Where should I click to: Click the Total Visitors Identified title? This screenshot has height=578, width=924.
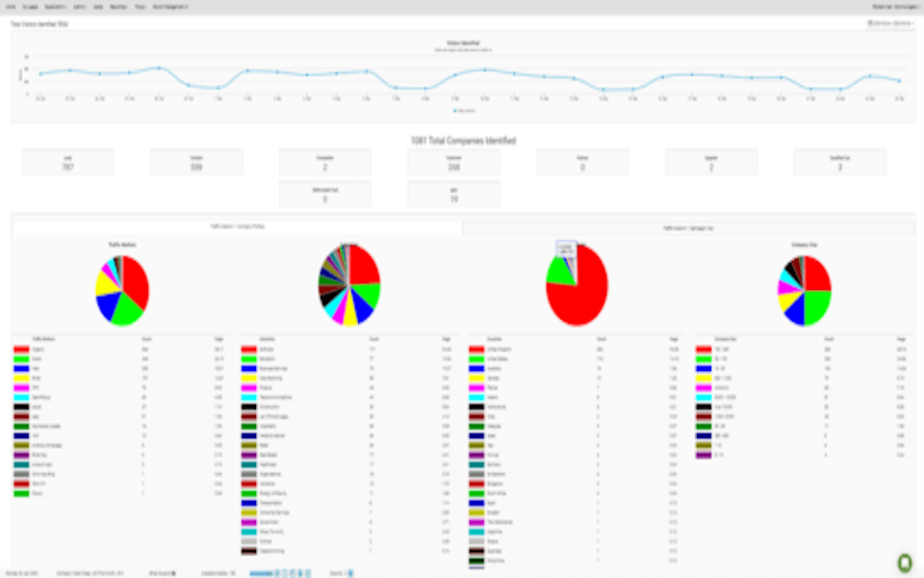[x=39, y=24]
